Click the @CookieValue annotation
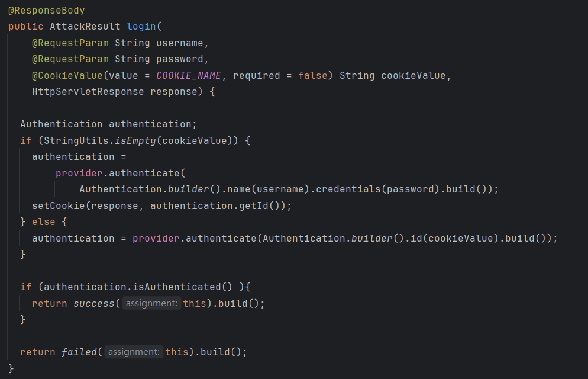Image resolution: width=588 pixels, height=379 pixels. [x=67, y=76]
